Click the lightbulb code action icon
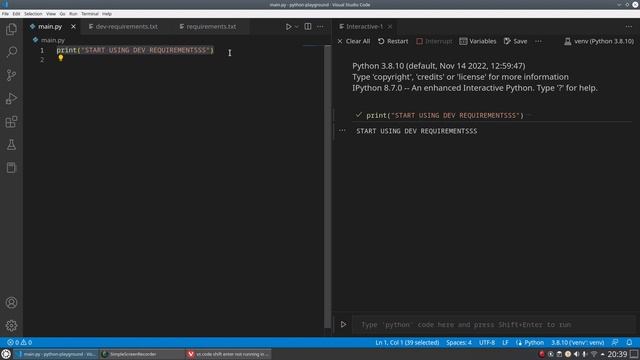The image size is (640, 360). coord(61,58)
